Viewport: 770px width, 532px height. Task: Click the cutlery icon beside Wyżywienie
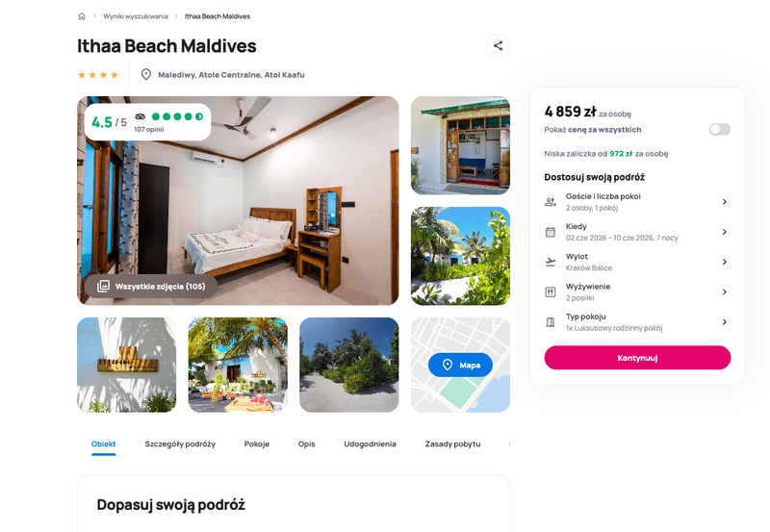551,292
